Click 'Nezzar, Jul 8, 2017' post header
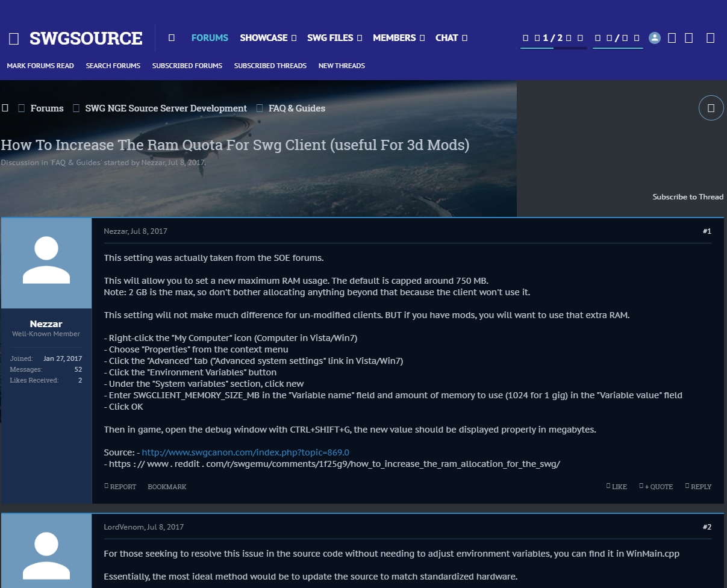Image resolution: width=727 pixels, height=588 pixels. 136,231
